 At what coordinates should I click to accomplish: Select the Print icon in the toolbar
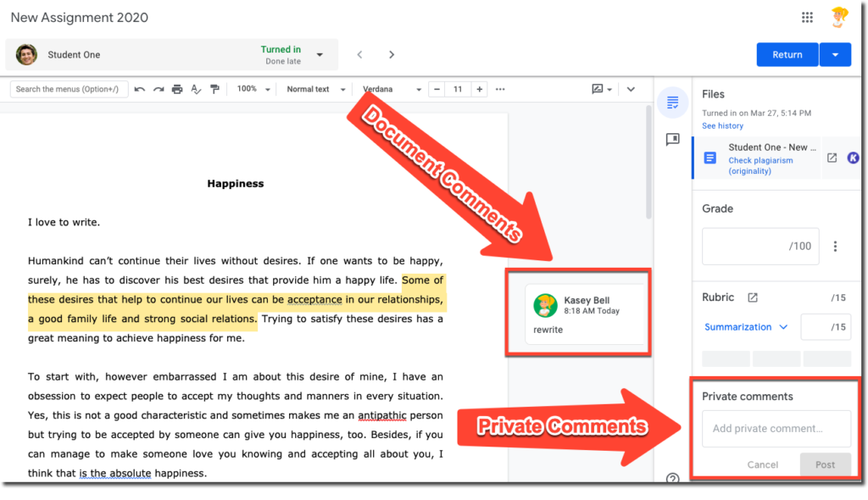(178, 88)
